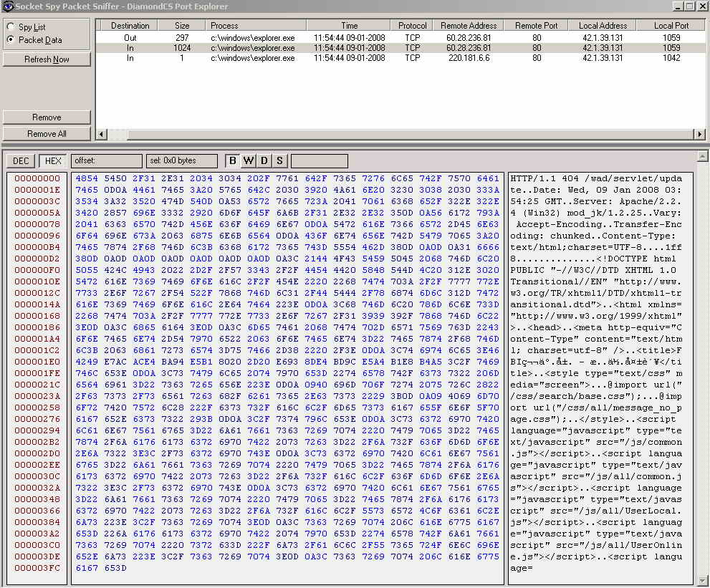Viewport: 710px width, 588px height.
Task: Click the Remove button
Action: 47,117
